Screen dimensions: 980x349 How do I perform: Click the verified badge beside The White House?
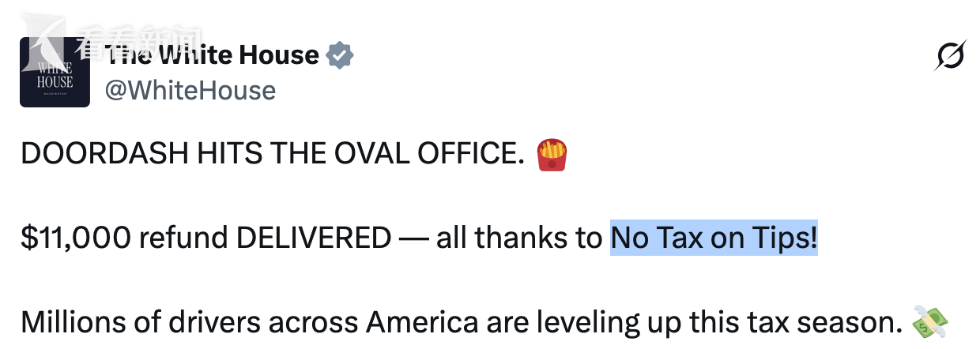tap(341, 56)
